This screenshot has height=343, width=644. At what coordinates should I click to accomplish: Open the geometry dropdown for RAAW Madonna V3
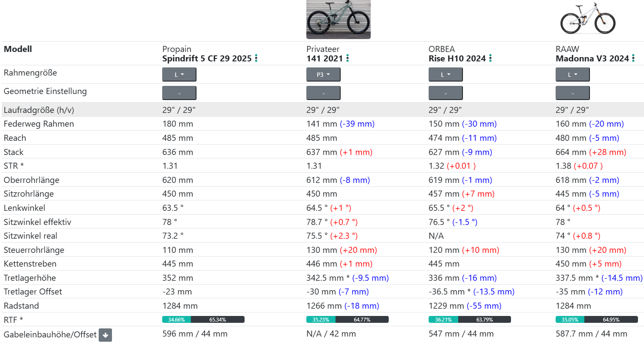[x=572, y=93]
